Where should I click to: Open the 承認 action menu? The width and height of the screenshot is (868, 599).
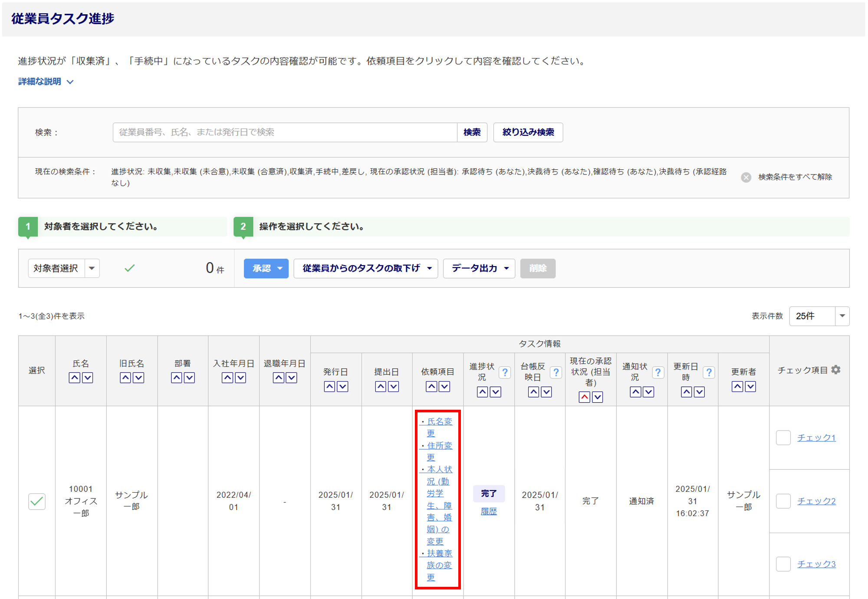pos(266,268)
